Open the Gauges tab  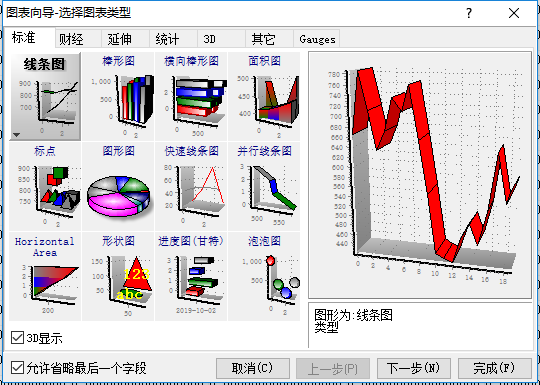click(x=317, y=39)
